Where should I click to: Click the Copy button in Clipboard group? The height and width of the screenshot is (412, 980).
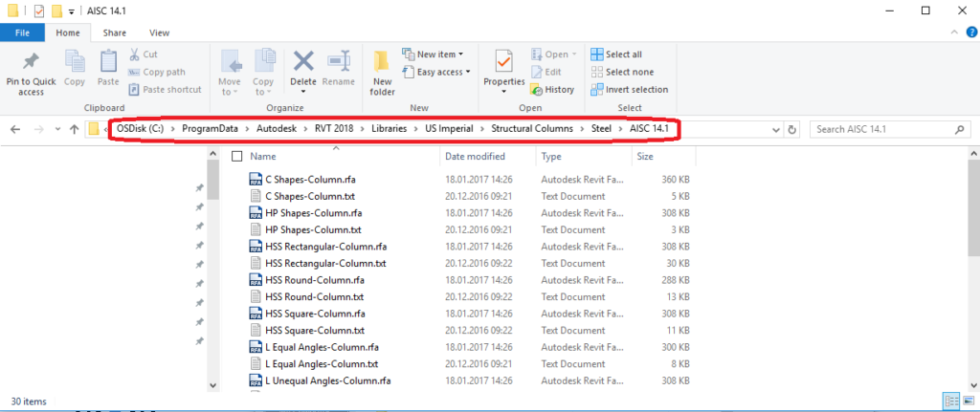point(75,69)
